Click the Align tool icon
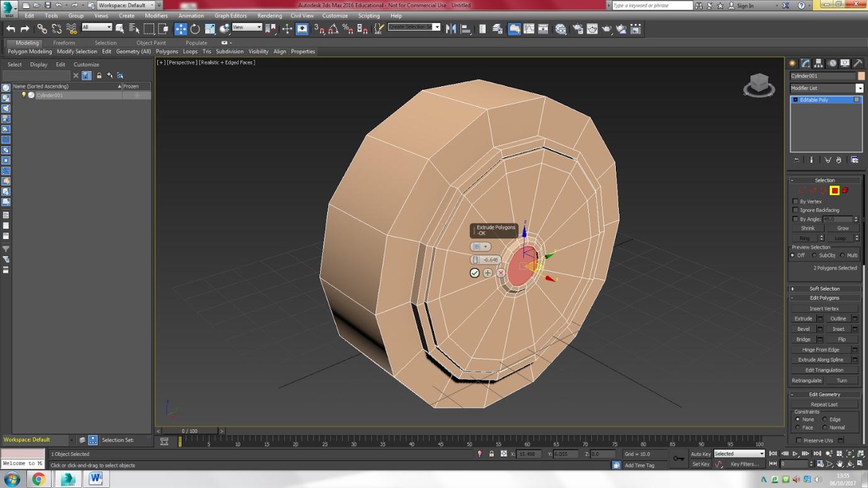This screenshot has height=488, width=868. click(x=466, y=29)
